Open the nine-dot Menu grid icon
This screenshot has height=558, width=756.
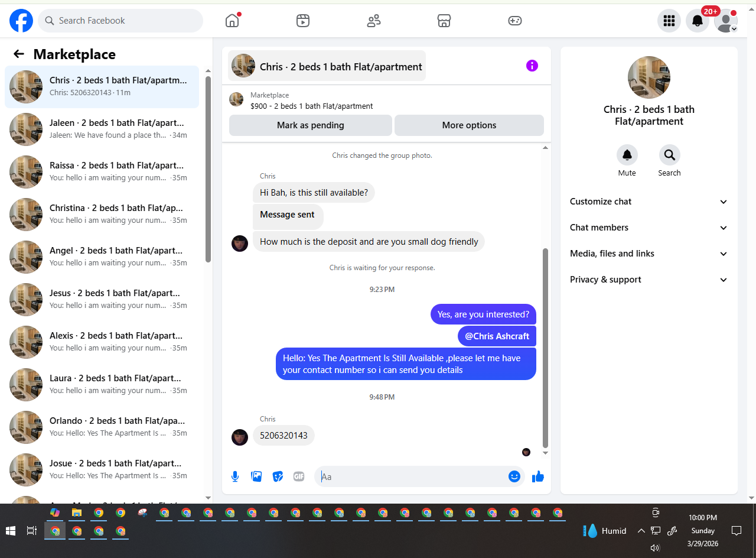(x=669, y=21)
